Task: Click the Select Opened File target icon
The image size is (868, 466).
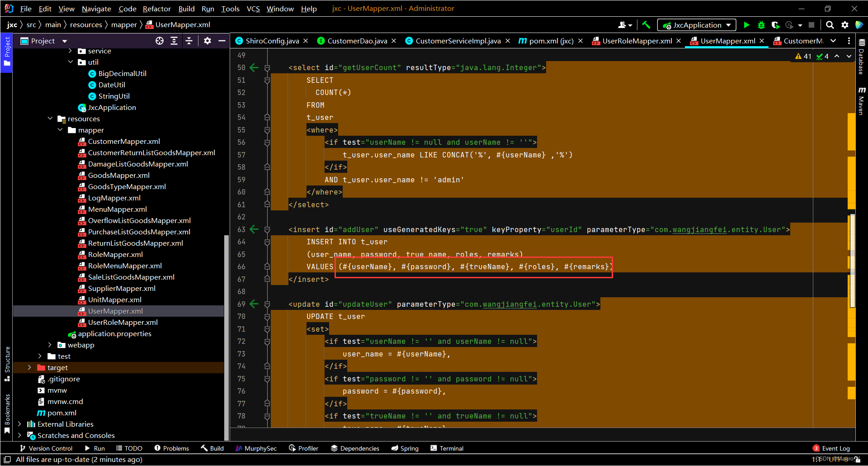Action: 160,41
